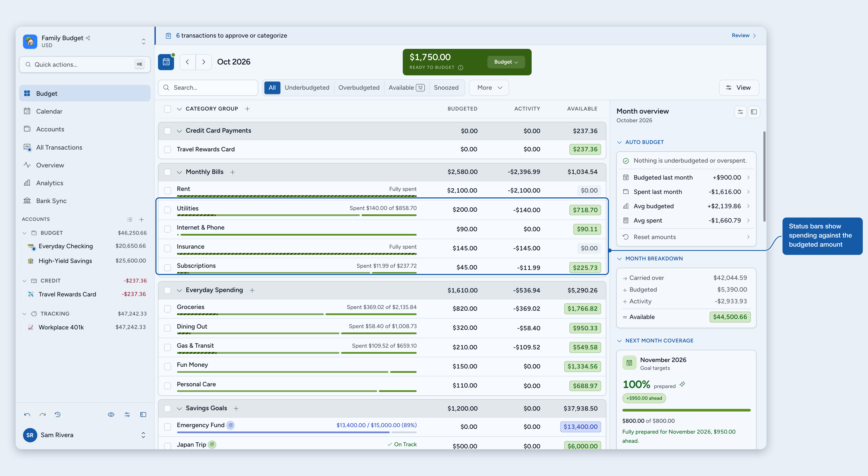Add category to Everyday Spending plus
The width and height of the screenshot is (868, 476).
(x=252, y=290)
